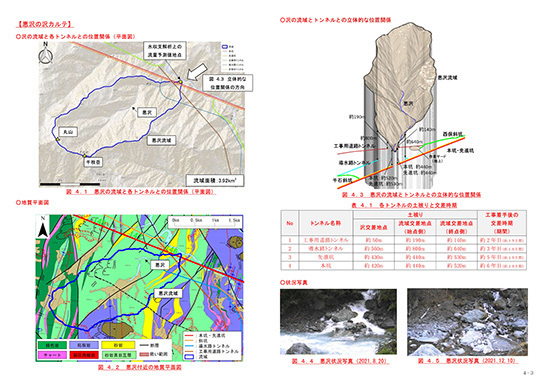The width and height of the screenshot is (550, 389).
Task: Click the yellow marker at the 丸山 summit
Action: 58,140
